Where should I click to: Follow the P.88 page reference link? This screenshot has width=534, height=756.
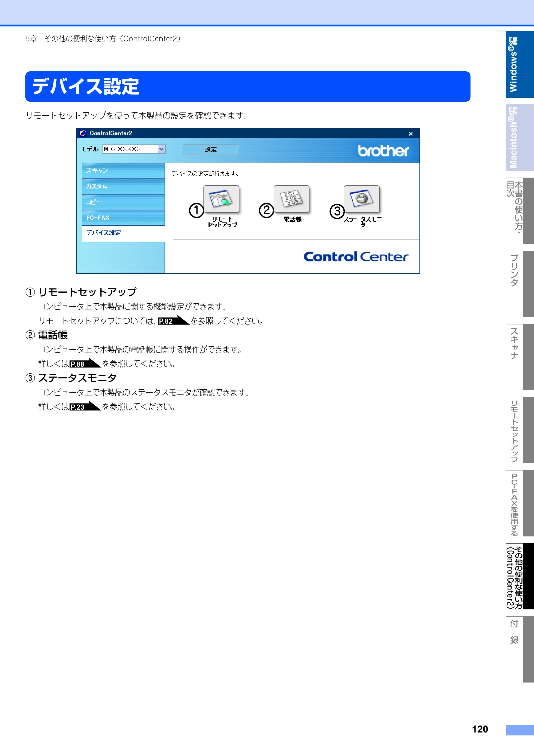click(85, 363)
